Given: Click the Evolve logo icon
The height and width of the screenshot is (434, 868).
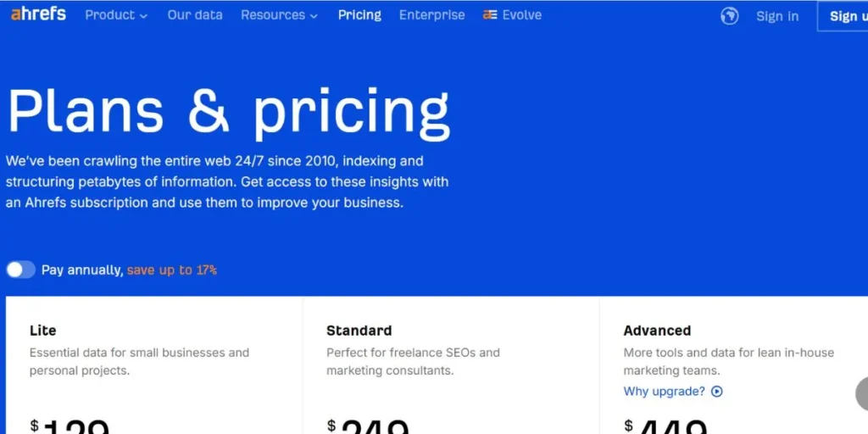Looking at the screenshot, I should pos(490,15).
